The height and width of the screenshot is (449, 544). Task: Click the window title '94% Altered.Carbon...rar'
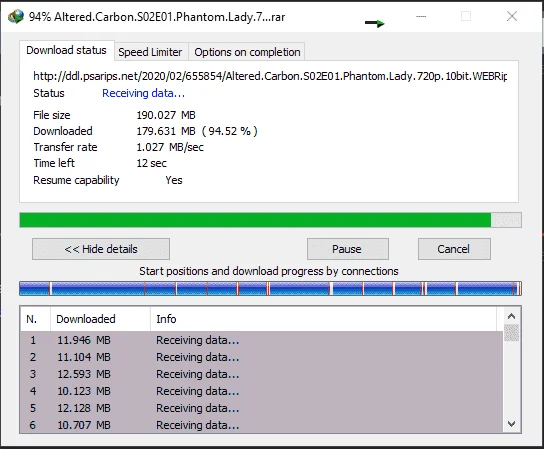tap(157, 17)
